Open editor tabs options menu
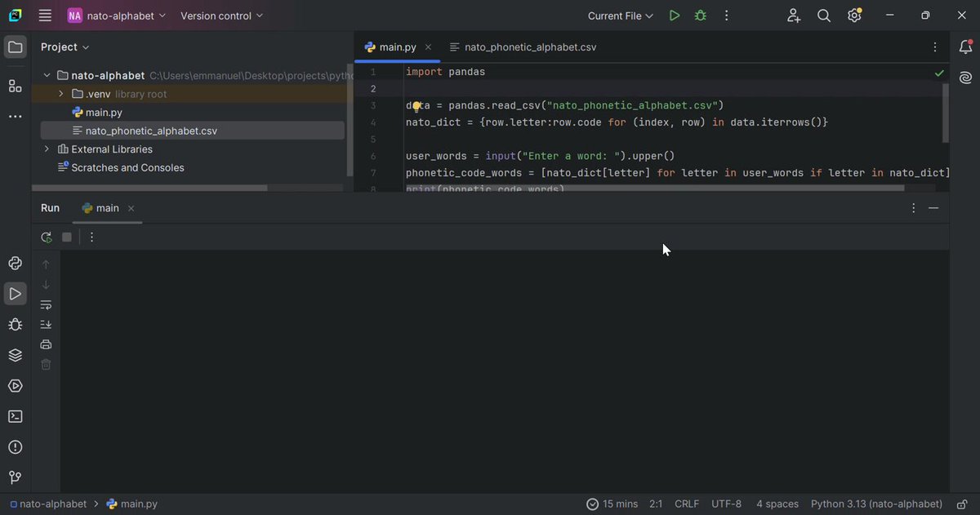980x515 pixels. (934, 47)
